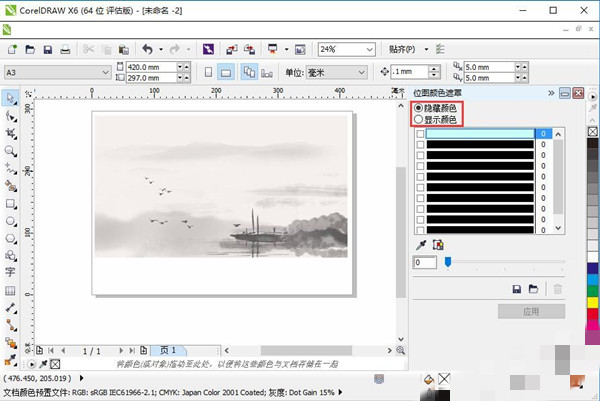Expand the 贴齐(P) snap dropdown arrow
Image resolution: width=600 pixels, height=401 pixels.
tap(426, 49)
